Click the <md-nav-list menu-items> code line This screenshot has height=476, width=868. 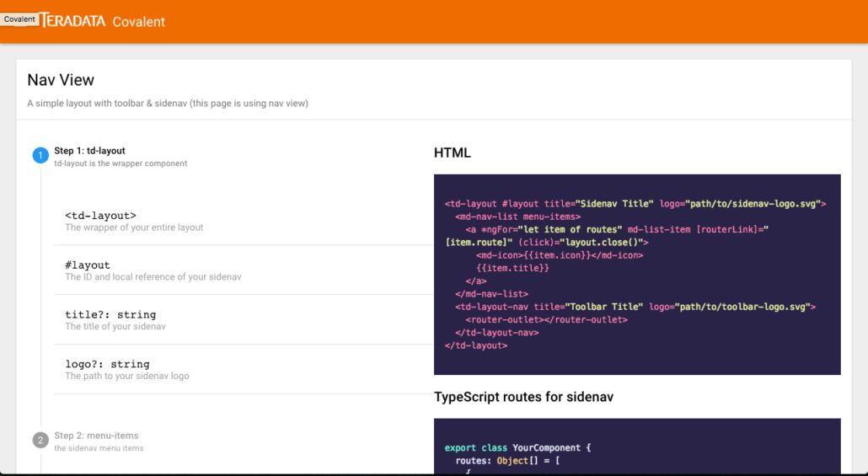(517, 217)
